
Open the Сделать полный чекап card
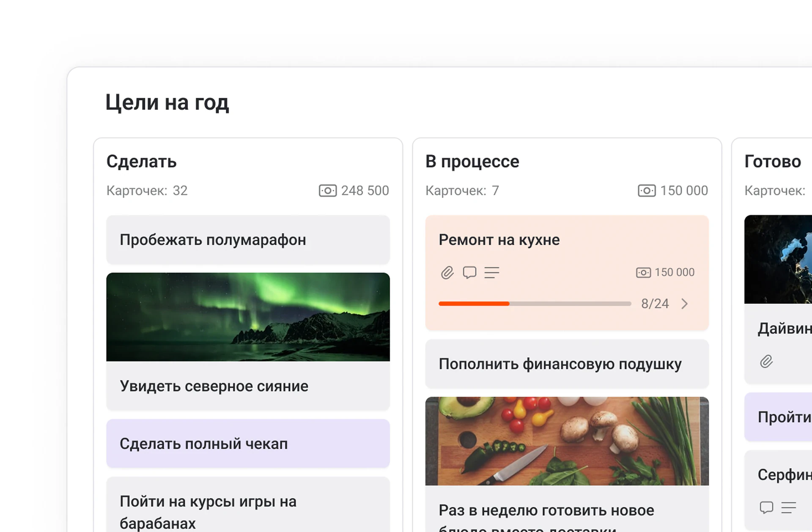coord(248,444)
